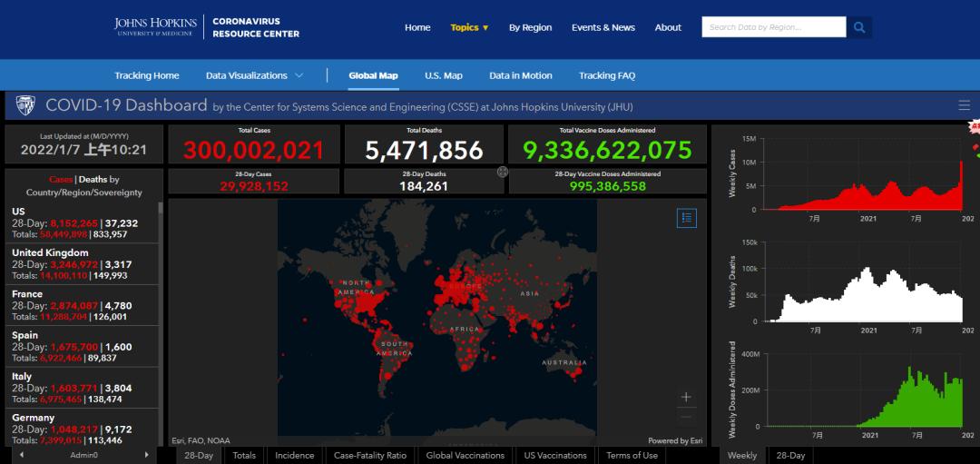Go to next Admin0 list page
The image size is (980, 464).
[146, 455]
